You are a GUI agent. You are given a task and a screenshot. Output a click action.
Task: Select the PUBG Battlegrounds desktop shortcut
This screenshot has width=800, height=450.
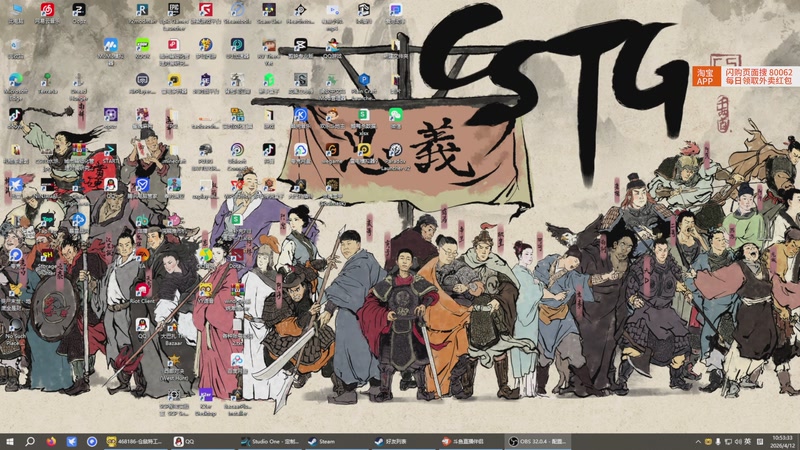206,156
